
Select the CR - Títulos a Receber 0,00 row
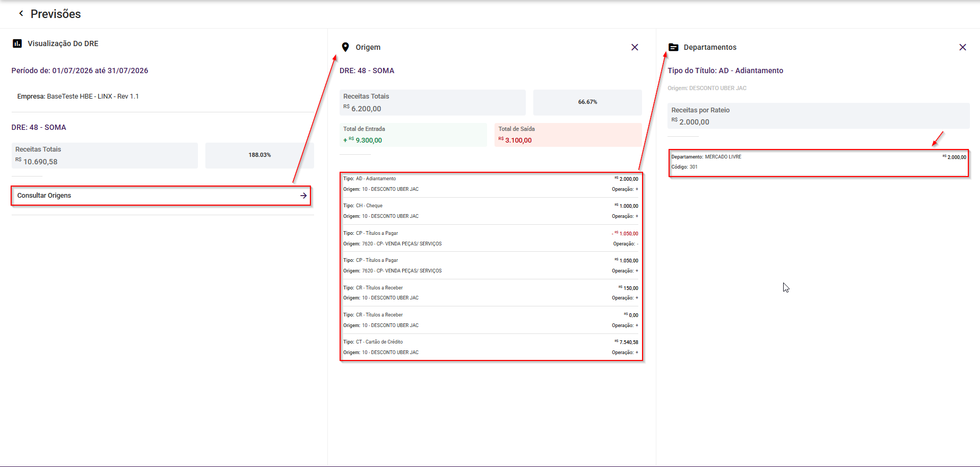pyautogui.click(x=491, y=320)
